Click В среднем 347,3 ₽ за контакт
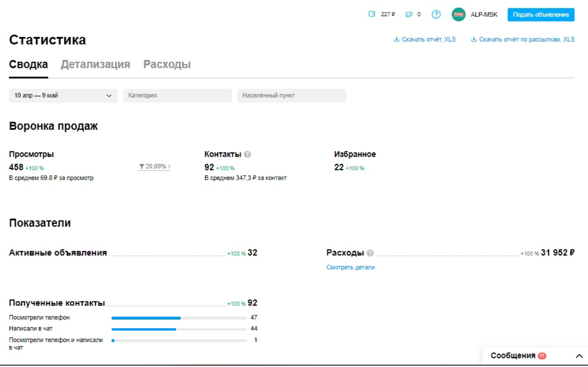Viewport: 588px width, 367px height. pyautogui.click(x=245, y=178)
